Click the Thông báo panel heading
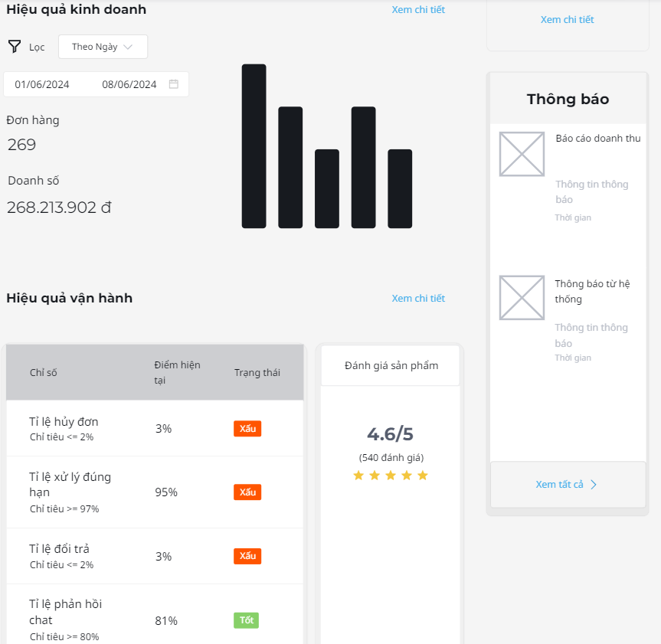Image resolution: width=661 pixels, height=644 pixels. pyautogui.click(x=568, y=99)
